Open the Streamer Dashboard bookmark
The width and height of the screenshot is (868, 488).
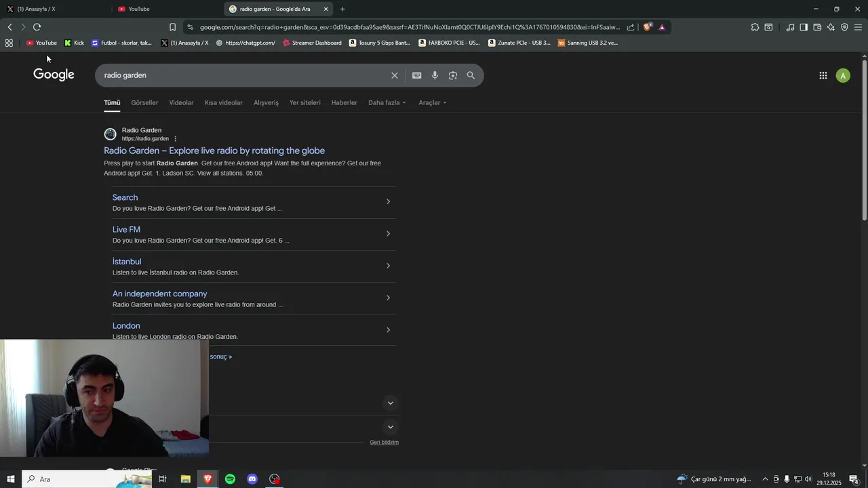point(312,43)
